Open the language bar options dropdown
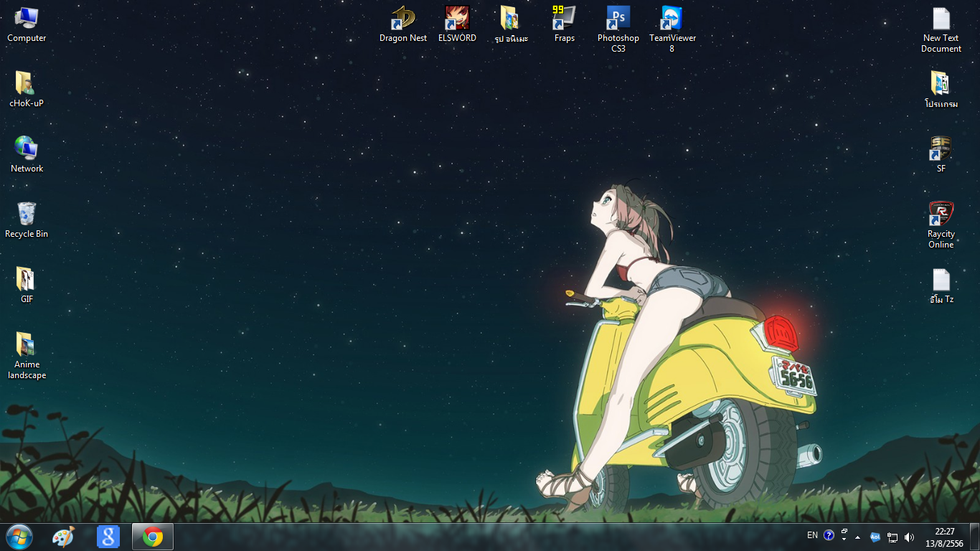 (844, 539)
